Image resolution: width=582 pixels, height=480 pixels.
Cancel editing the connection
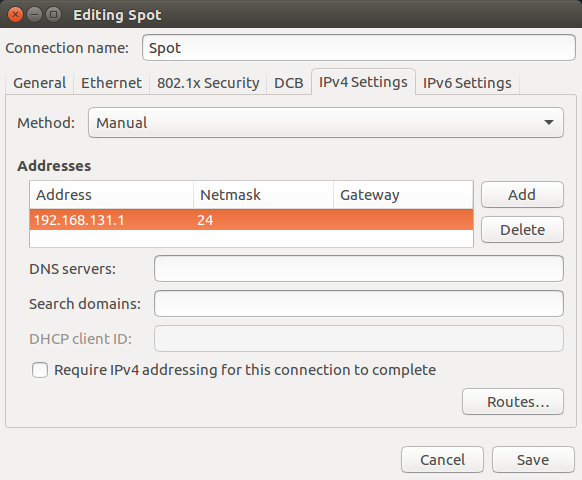pyautogui.click(x=442, y=460)
